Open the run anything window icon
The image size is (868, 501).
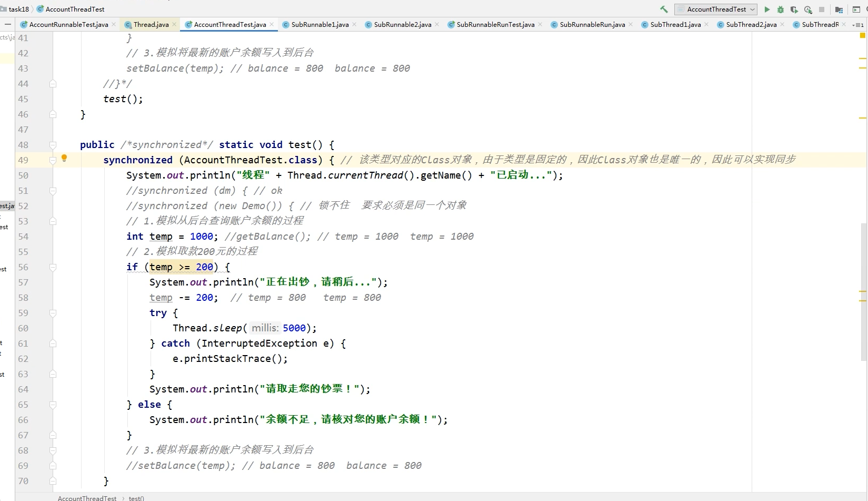pos(856,9)
